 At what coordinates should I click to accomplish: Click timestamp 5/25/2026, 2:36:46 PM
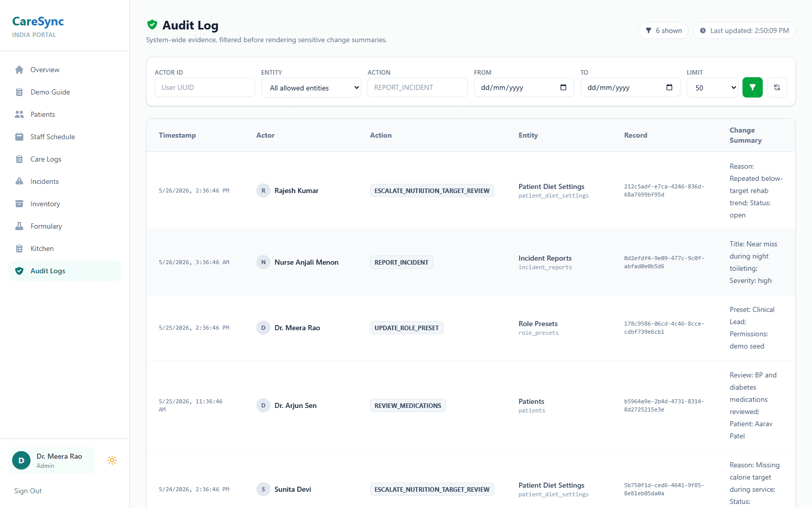pyautogui.click(x=194, y=328)
